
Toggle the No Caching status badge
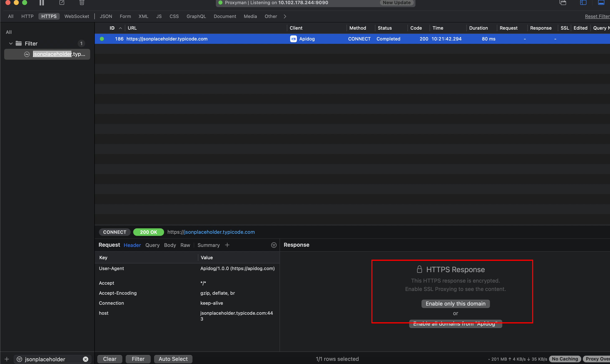[565, 359]
